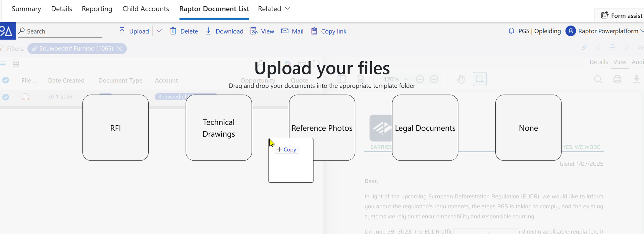Expand the Raptor Powerplatform user menu
Viewport: 644px width, 234px height.
tap(641, 31)
